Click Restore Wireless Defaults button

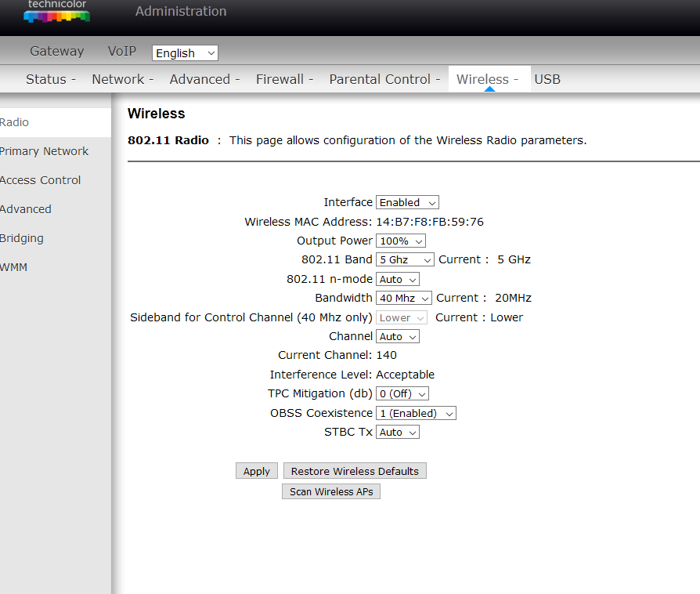[x=355, y=471]
